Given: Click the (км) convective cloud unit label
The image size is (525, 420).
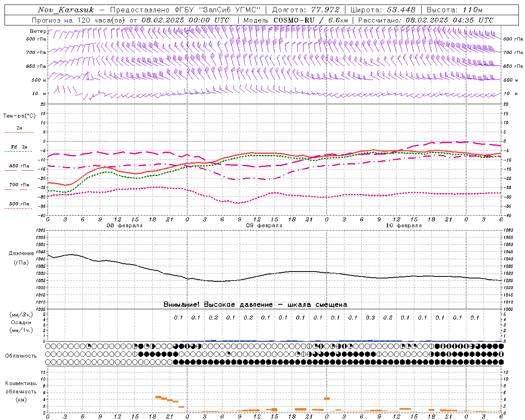Looking at the screenshot, I should (21, 399).
